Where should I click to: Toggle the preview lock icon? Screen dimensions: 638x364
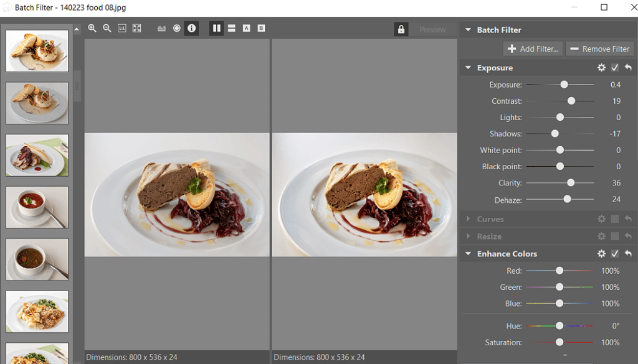[x=401, y=29]
